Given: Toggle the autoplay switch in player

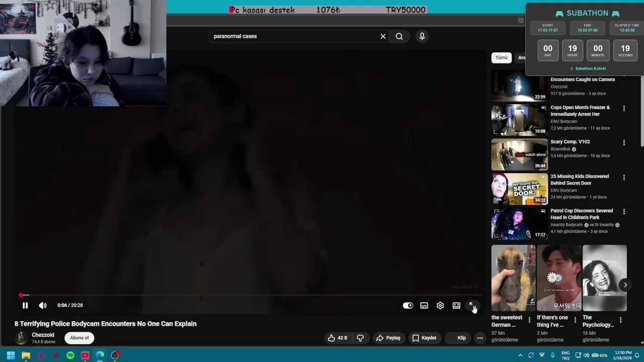Looking at the screenshot, I should (x=408, y=306).
